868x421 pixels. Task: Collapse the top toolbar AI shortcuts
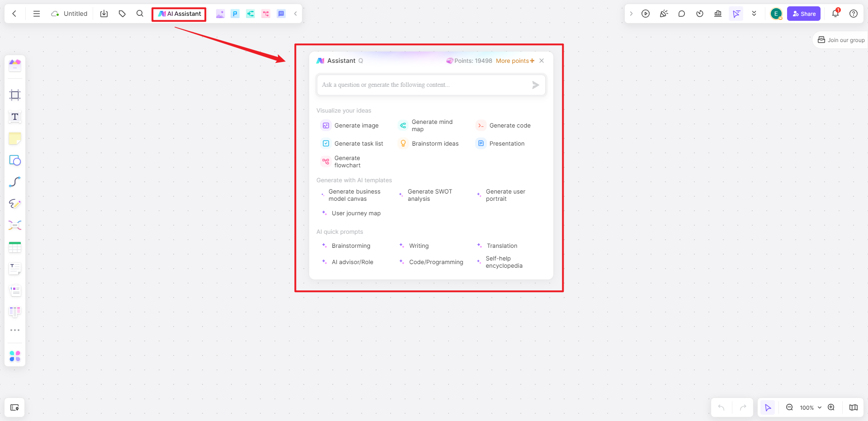pyautogui.click(x=296, y=14)
